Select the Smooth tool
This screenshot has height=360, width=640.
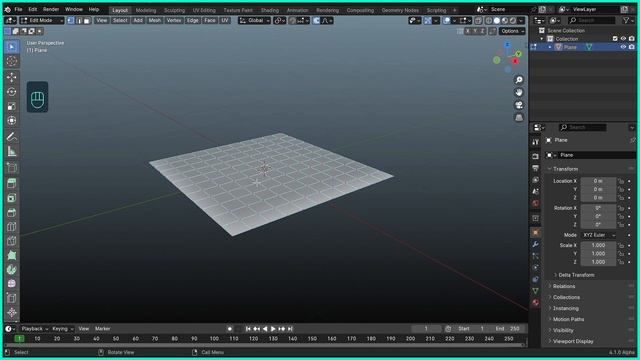coord(12,284)
